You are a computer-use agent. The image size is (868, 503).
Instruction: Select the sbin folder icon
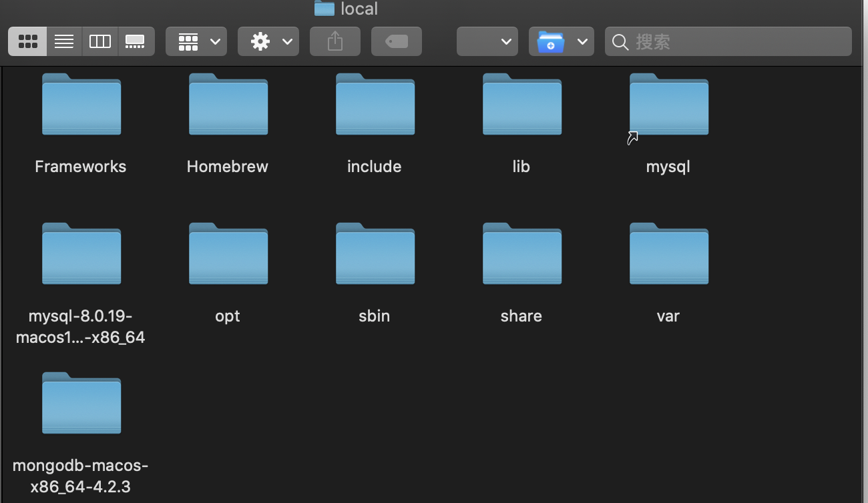coord(375,254)
